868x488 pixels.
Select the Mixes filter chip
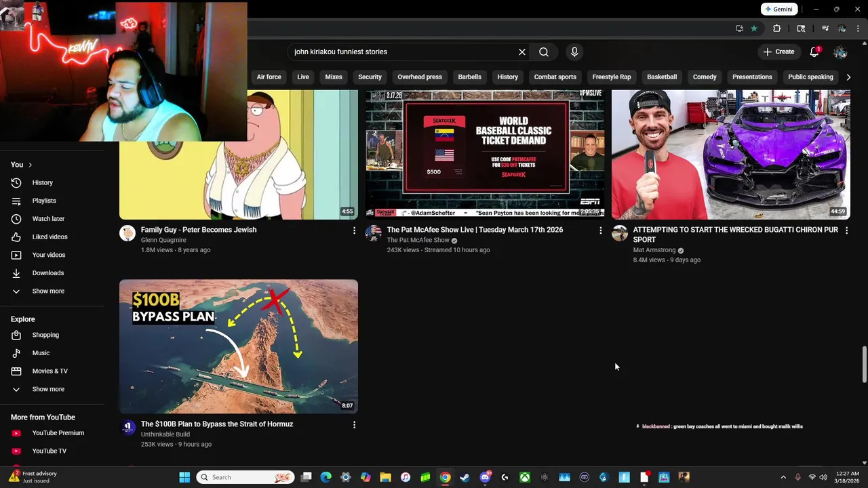coord(334,77)
